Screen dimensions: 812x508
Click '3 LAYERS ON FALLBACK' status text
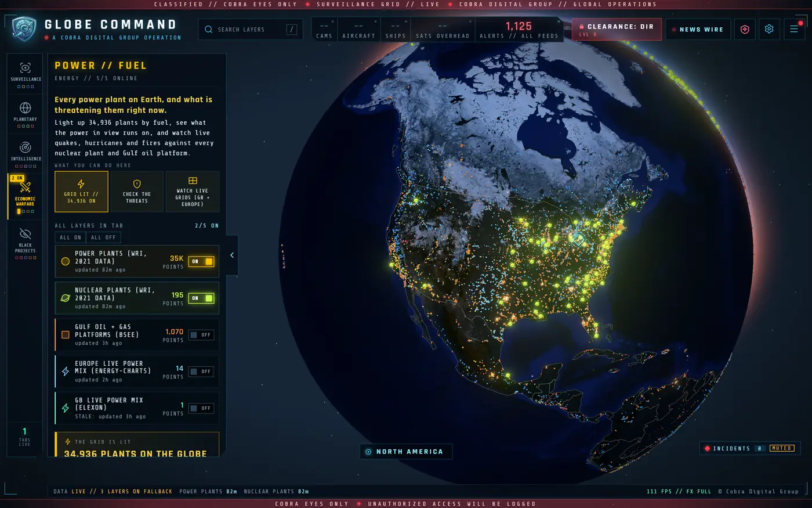[x=133, y=492]
